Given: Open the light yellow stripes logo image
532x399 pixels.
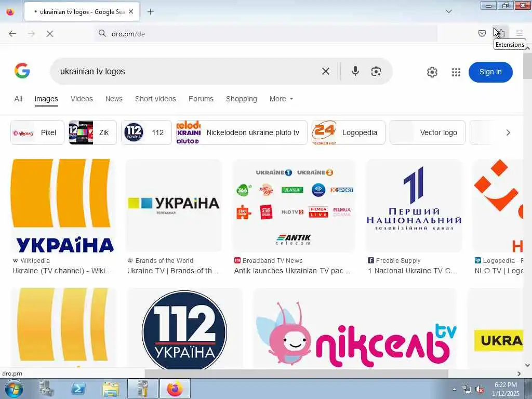Looking at the screenshot, I should click(63, 328).
